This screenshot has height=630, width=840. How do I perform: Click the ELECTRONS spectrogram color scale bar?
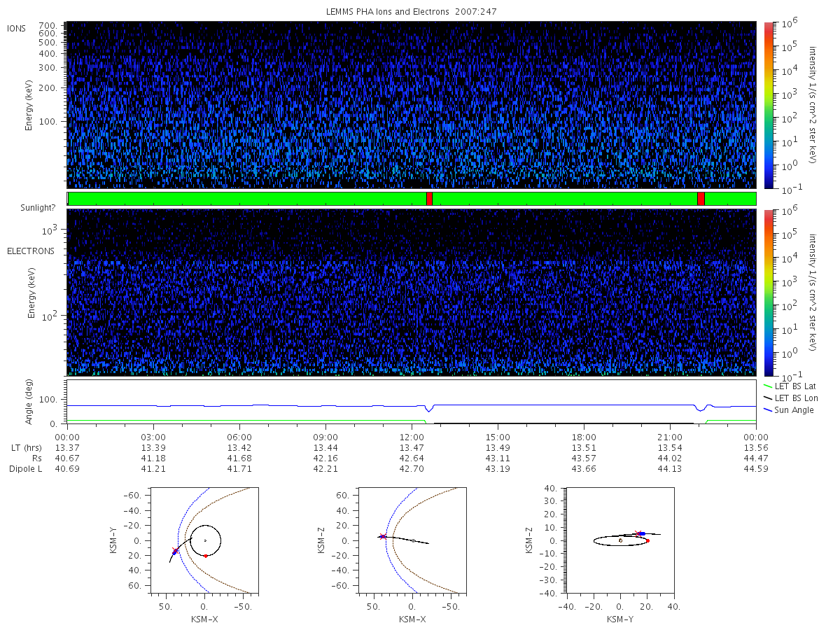[768, 292]
